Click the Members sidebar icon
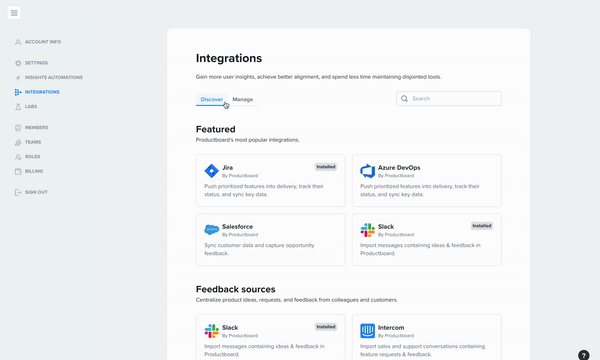The width and height of the screenshot is (600, 360). [18, 128]
